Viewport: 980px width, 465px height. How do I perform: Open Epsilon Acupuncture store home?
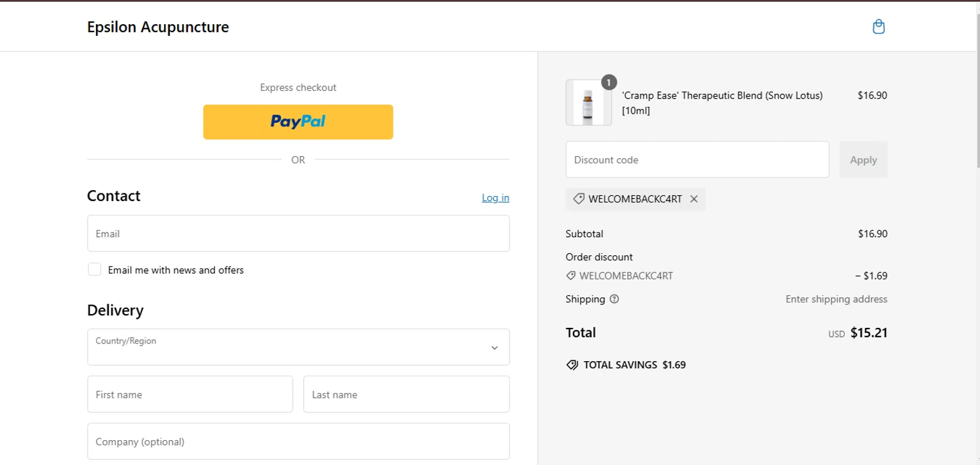click(158, 27)
